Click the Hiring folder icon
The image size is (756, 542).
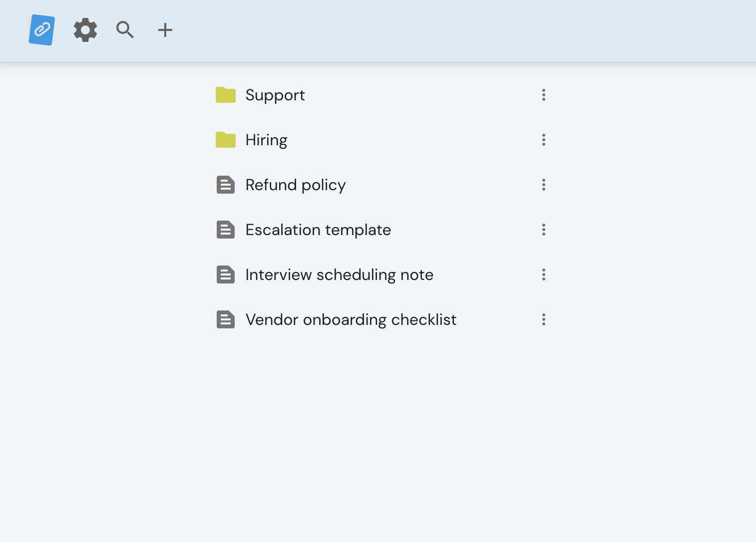pos(226,140)
